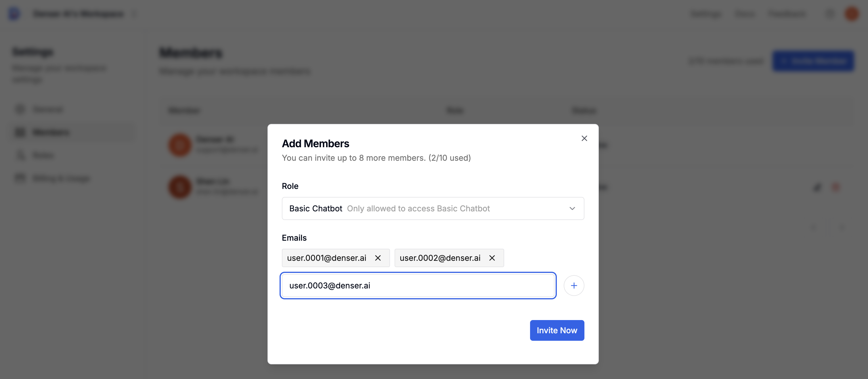868x379 pixels.
Task: Send invitations with Invite Now
Action: (557, 330)
